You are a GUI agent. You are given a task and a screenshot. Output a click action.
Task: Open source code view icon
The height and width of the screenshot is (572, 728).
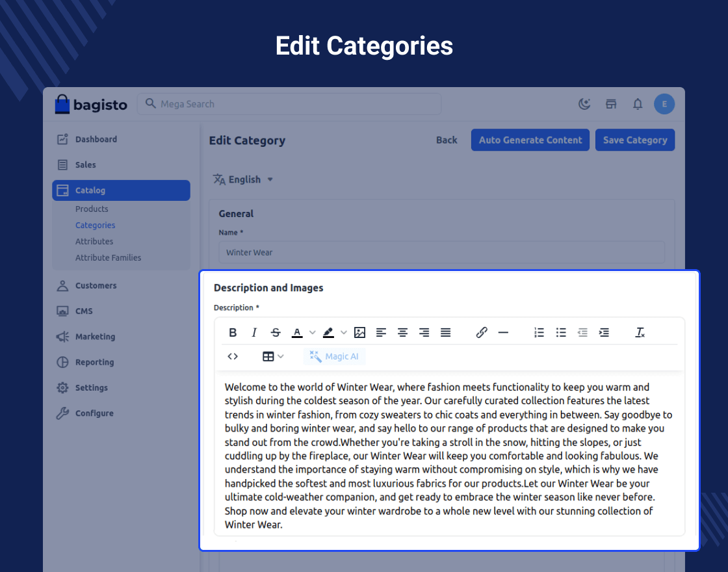click(x=233, y=357)
